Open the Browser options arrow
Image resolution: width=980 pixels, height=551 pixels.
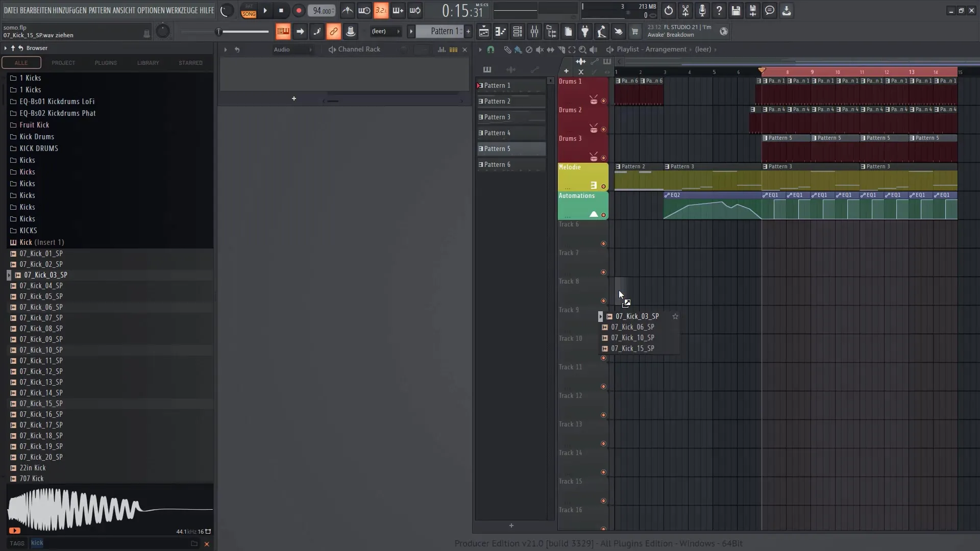[x=5, y=48]
